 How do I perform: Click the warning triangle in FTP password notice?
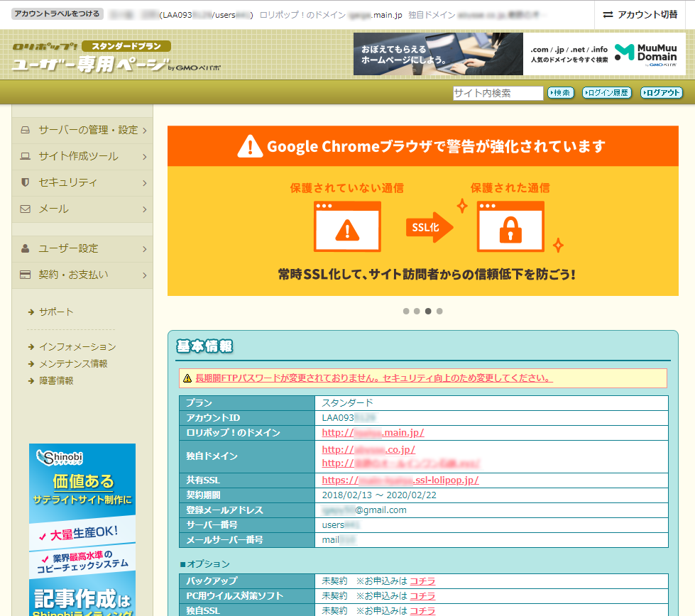click(x=187, y=378)
